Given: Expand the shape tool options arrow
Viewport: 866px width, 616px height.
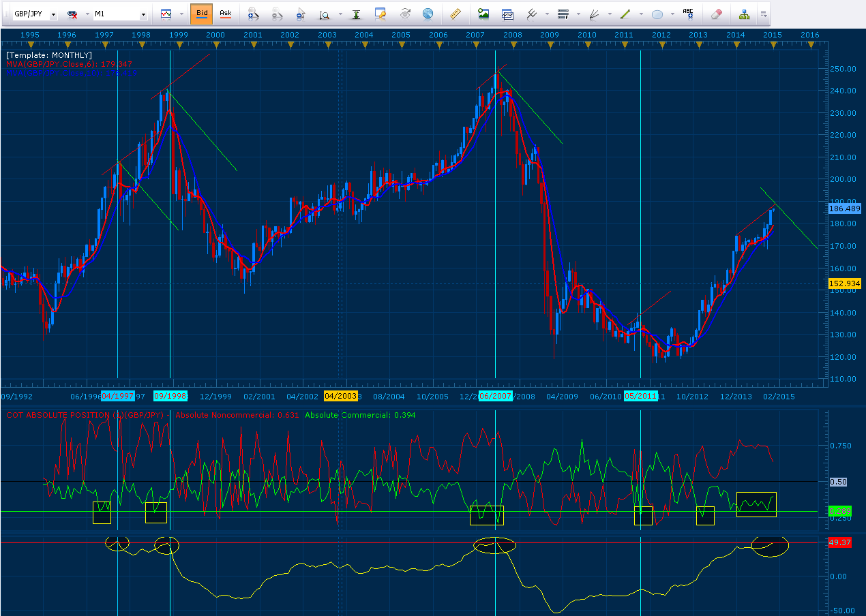Looking at the screenshot, I should click(672, 14).
